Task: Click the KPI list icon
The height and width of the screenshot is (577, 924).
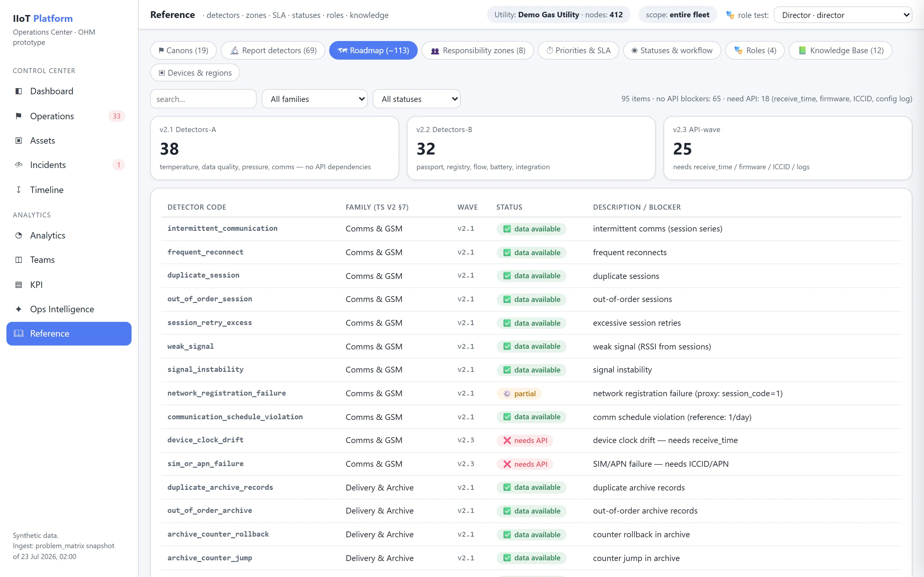Action: coord(18,285)
